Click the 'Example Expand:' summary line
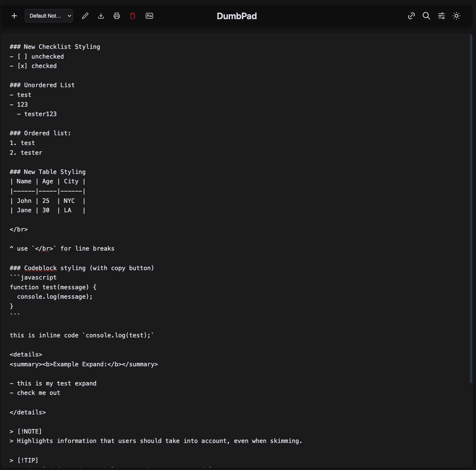Screen dimensions: 476x470 click(84, 364)
